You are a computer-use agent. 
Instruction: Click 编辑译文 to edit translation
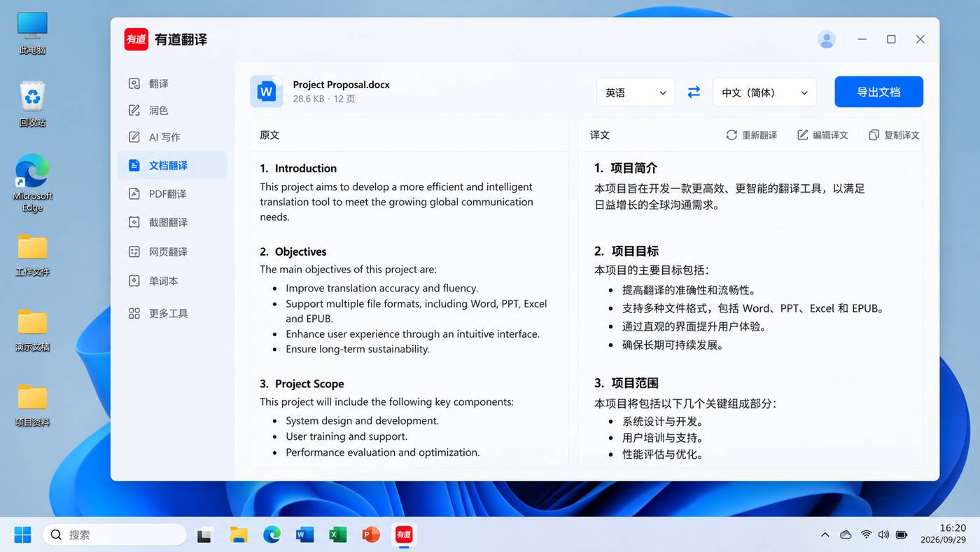[822, 134]
